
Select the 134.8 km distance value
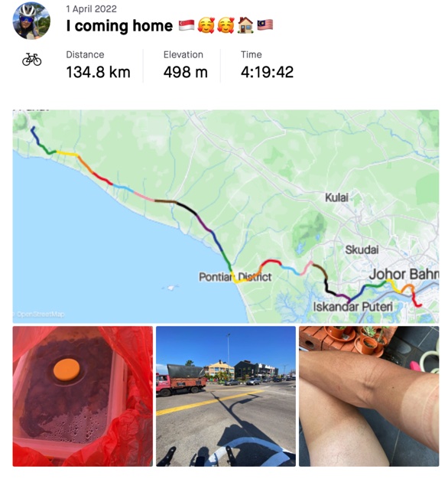(x=99, y=72)
